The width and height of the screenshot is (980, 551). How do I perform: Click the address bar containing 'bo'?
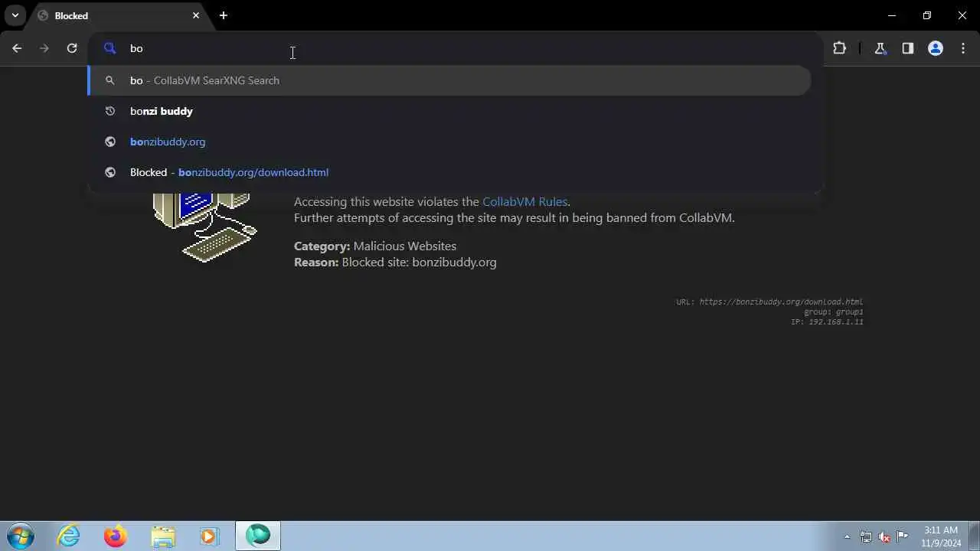click(456, 48)
